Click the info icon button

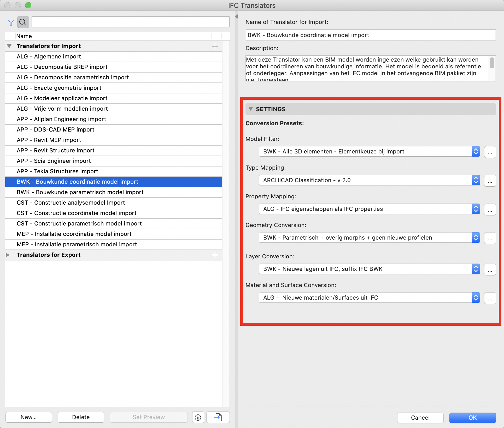click(198, 417)
